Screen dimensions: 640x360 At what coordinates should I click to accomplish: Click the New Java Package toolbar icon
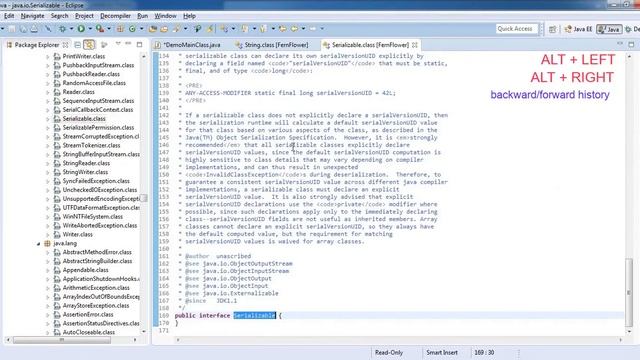120,29
